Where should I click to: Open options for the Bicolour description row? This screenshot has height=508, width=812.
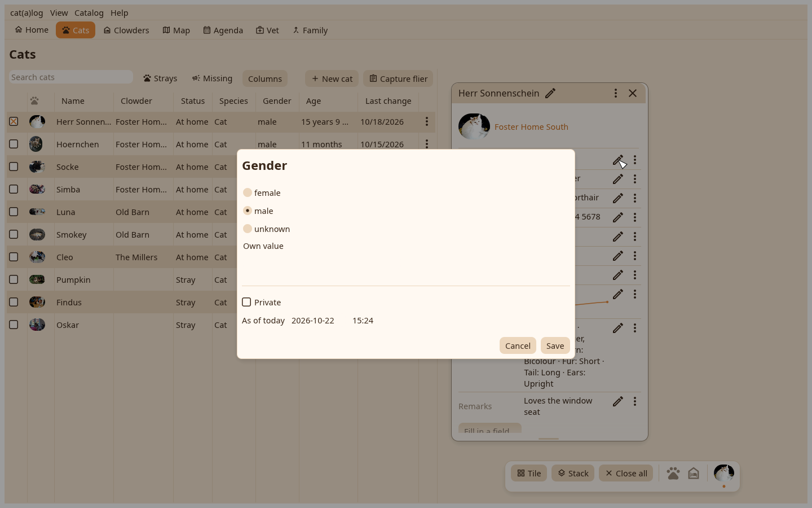(635, 328)
